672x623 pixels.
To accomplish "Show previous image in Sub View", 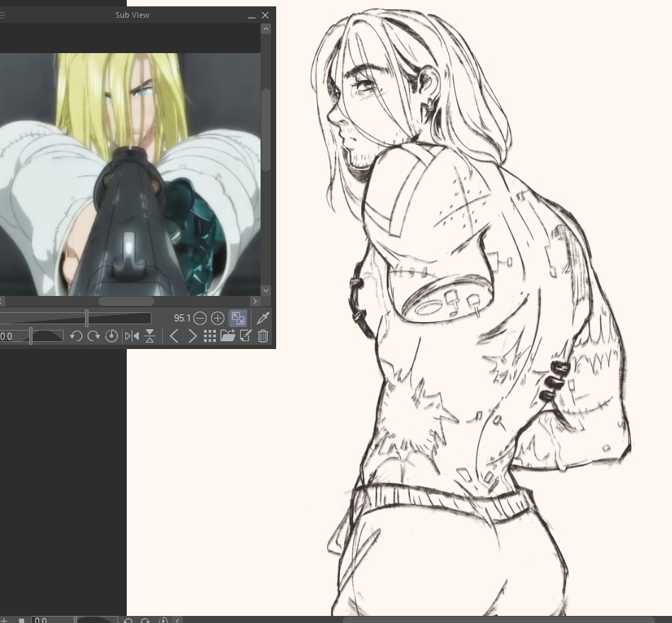I will point(174,336).
